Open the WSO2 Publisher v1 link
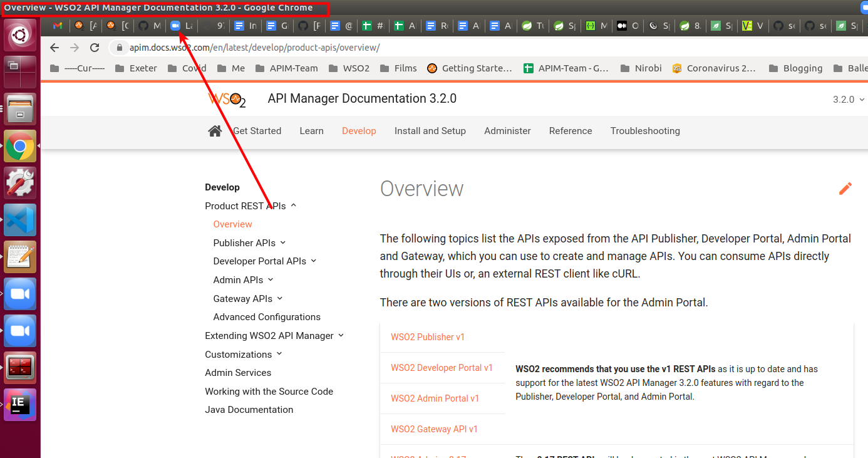This screenshot has width=868, height=458. tap(428, 336)
